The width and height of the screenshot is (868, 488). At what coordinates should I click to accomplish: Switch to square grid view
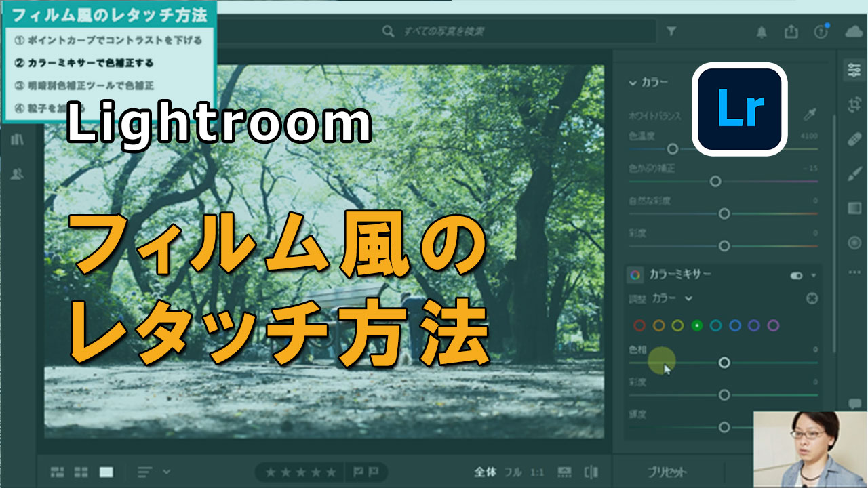point(81,472)
